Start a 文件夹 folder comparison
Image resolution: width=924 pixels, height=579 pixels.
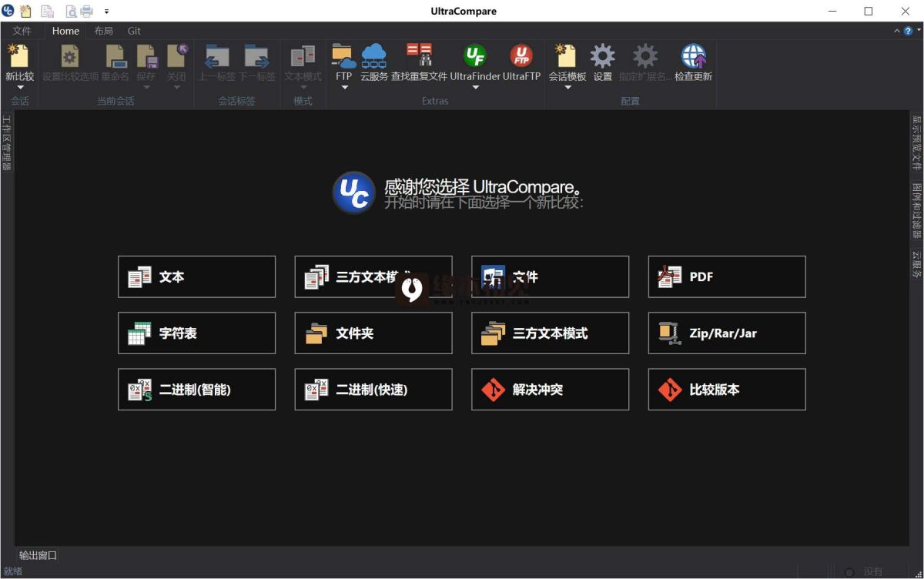(x=373, y=333)
